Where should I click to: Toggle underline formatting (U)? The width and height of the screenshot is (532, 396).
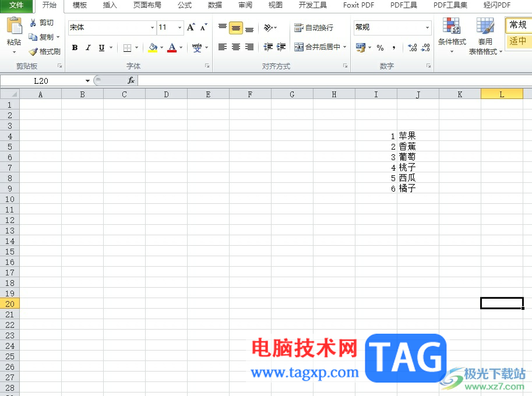click(101, 48)
